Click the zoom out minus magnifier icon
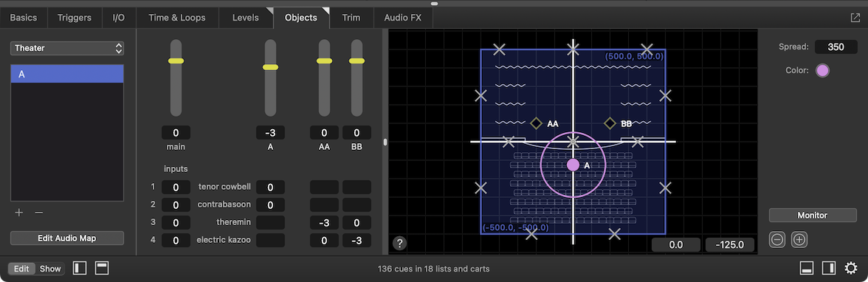 777,240
